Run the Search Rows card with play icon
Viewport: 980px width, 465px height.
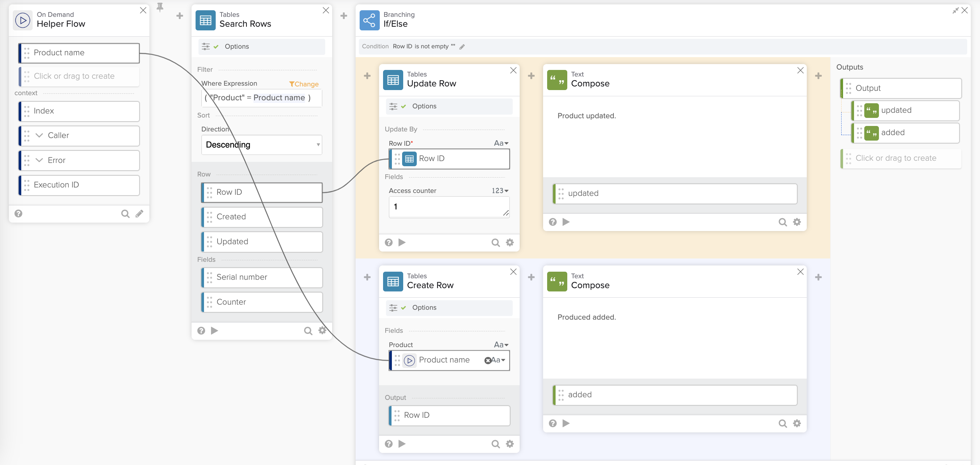coord(215,330)
